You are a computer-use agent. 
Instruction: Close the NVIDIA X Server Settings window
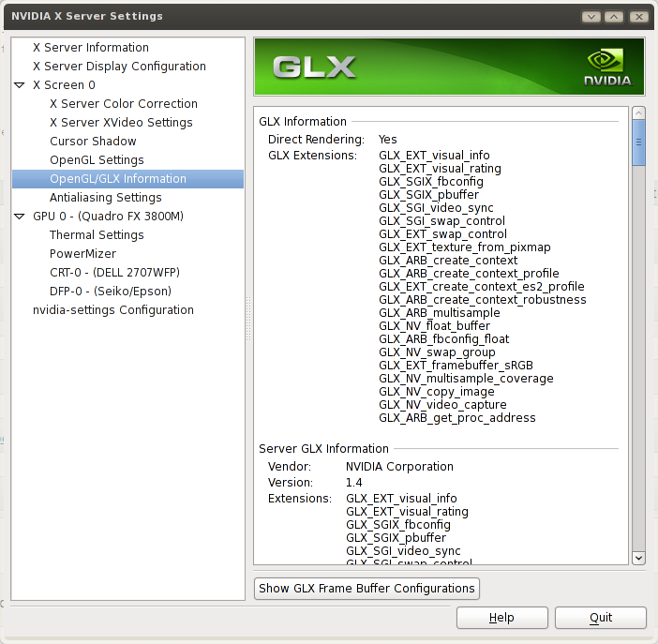pyautogui.click(x=638, y=17)
